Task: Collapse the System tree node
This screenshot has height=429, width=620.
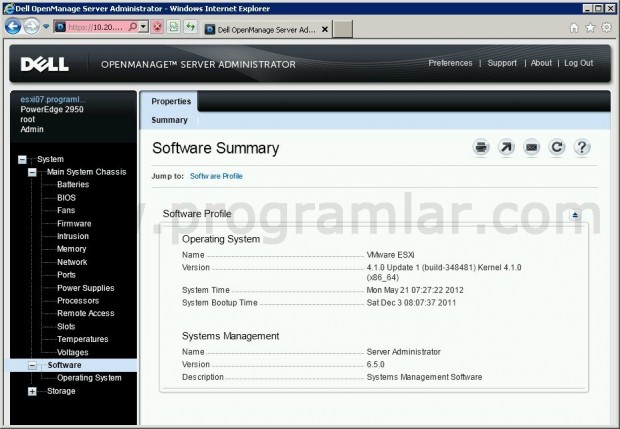Action: (23, 160)
